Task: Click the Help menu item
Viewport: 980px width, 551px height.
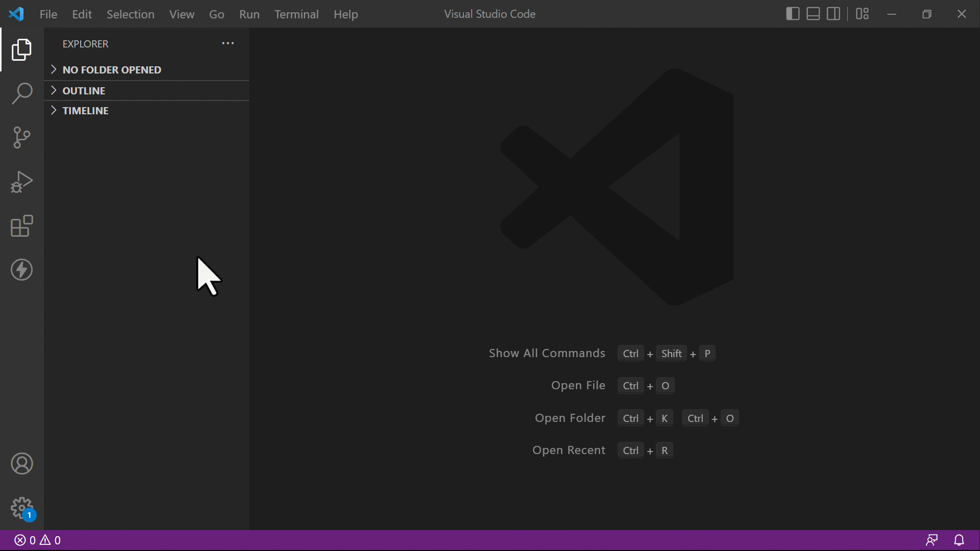Action: point(346,13)
